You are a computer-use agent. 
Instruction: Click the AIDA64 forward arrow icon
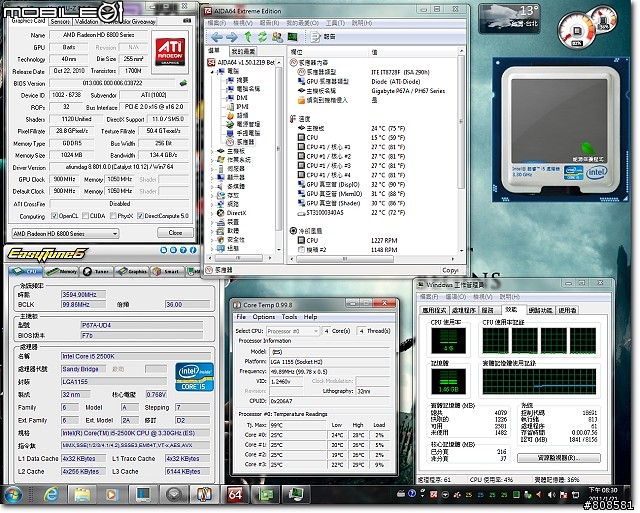[232, 37]
